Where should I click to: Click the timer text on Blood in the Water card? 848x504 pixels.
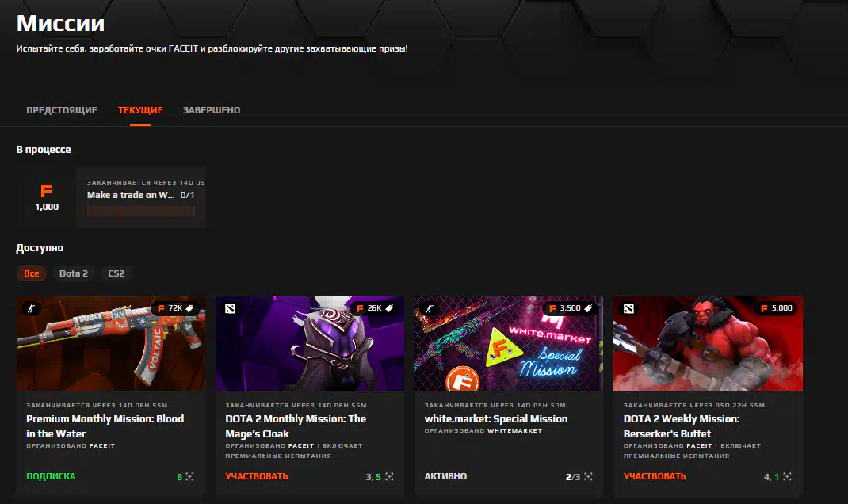tap(97, 405)
